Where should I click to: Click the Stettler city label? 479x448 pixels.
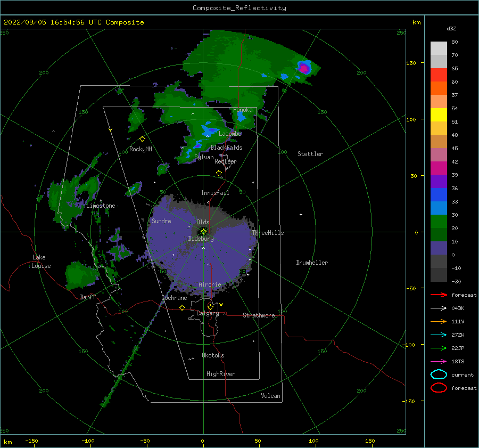tap(310, 154)
